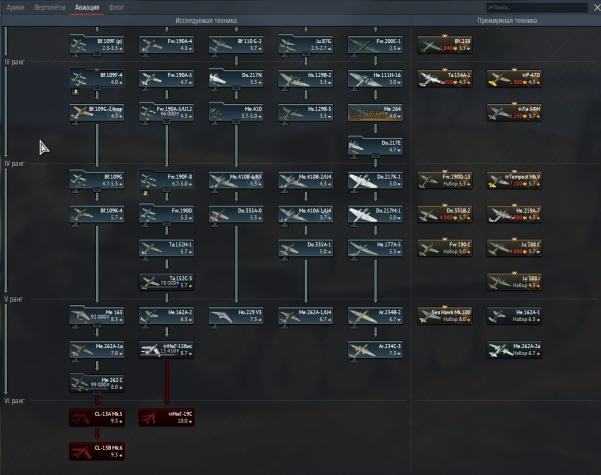Select the Do.217K-1 bomber card
This screenshot has height=475, width=601.
pyautogui.click(x=375, y=180)
